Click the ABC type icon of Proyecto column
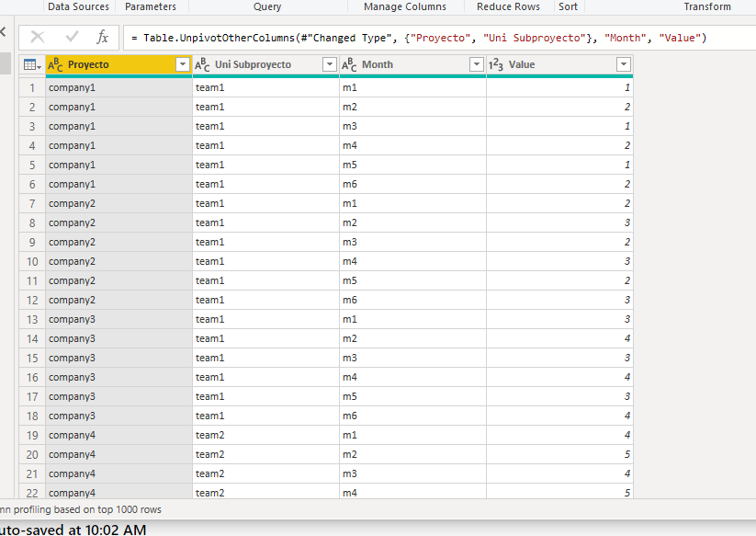Screen dimensions: 756x536 click(x=55, y=64)
